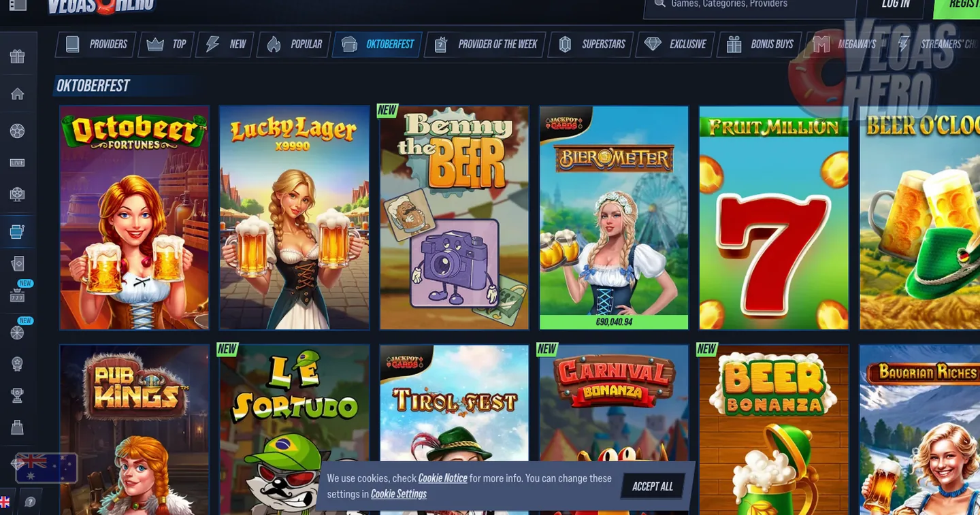This screenshot has height=515, width=980.
Task: Open the Providers category tab
Action: [96, 44]
